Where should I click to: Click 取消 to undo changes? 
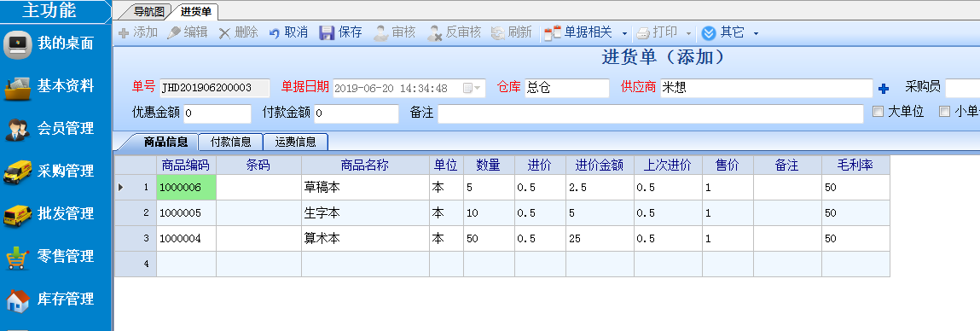(288, 32)
